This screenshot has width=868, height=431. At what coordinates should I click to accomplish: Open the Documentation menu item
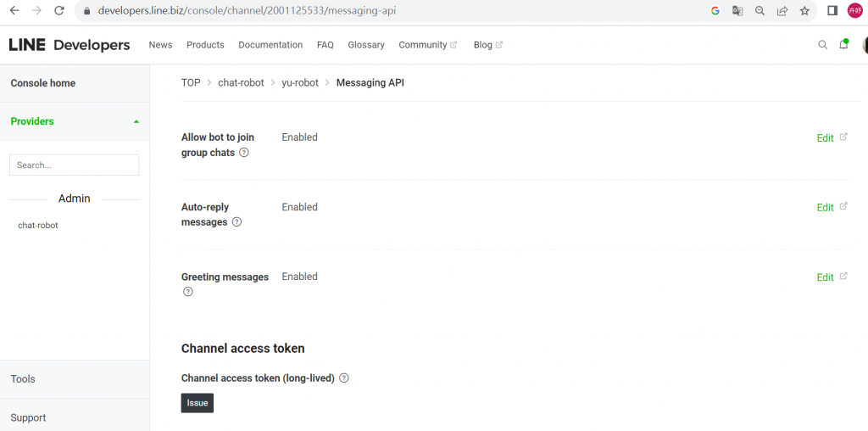pyautogui.click(x=270, y=45)
